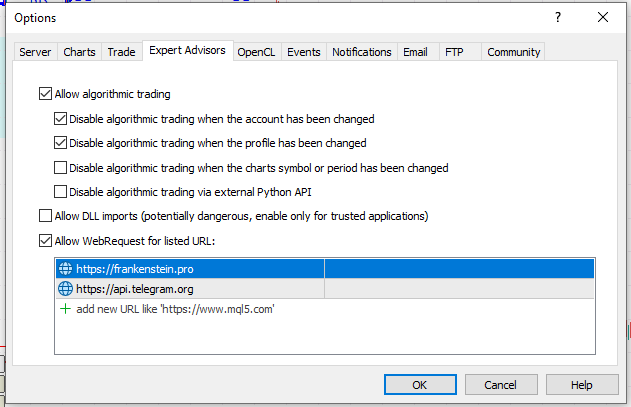Click globe icon beside api.telegram.org URL
The height and width of the screenshot is (407, 631).
click(x=66, y=289)
